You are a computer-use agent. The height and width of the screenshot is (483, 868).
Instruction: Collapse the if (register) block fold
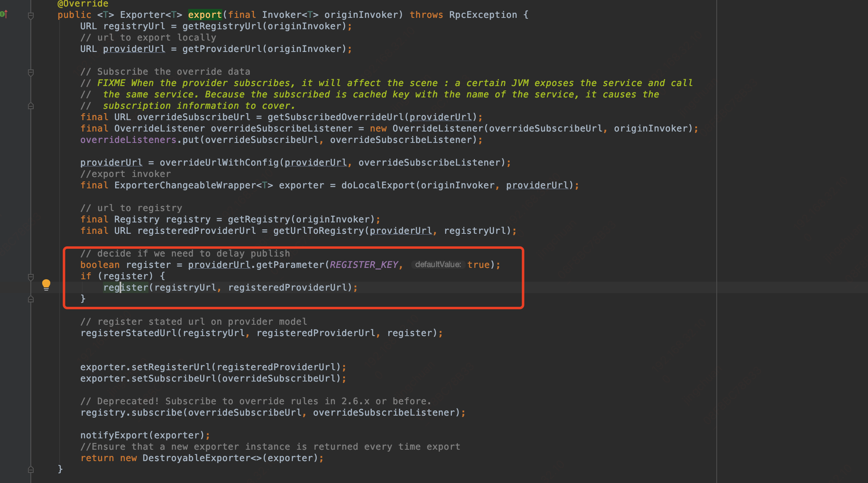(31, 277)
